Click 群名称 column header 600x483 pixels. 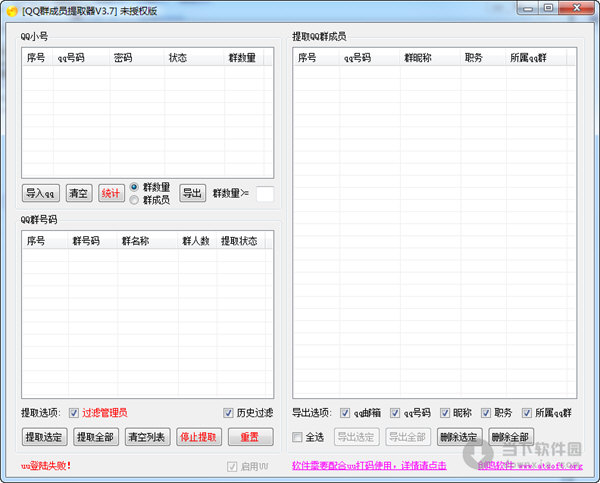pyautogui.click(x=147, y=241)
